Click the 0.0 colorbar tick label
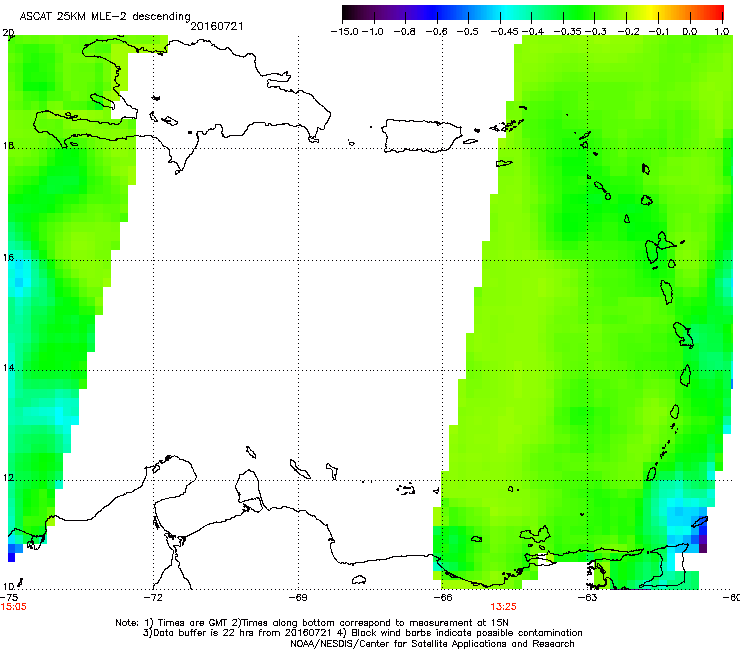The image size is (740, 650). click(x=690, y=32)
